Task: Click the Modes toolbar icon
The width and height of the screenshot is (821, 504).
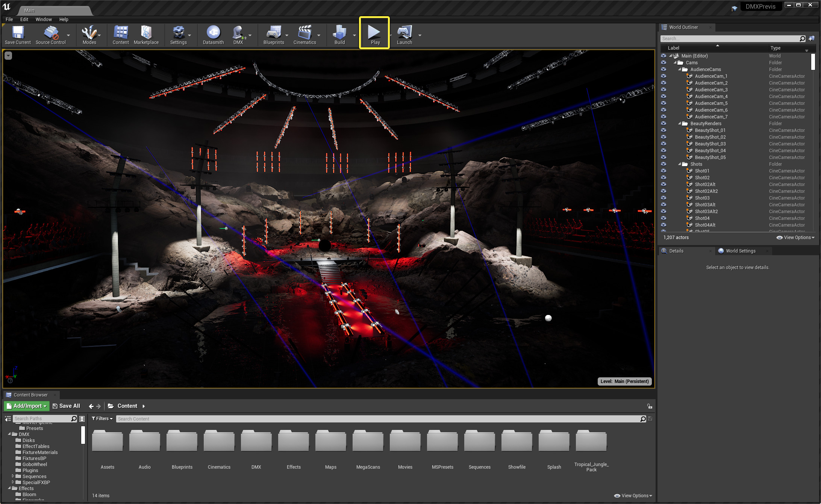Action: (89, 35)
